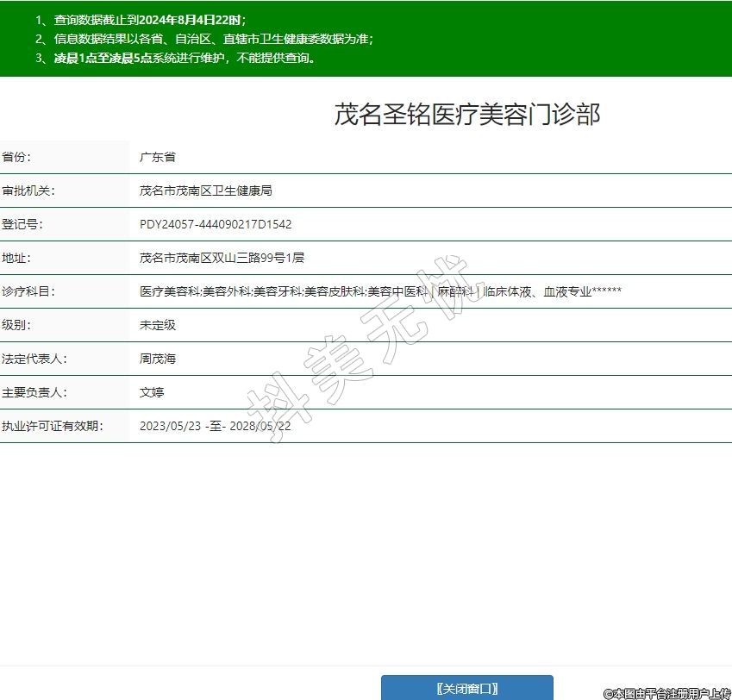Select the province value 广东省

(158, 157)
